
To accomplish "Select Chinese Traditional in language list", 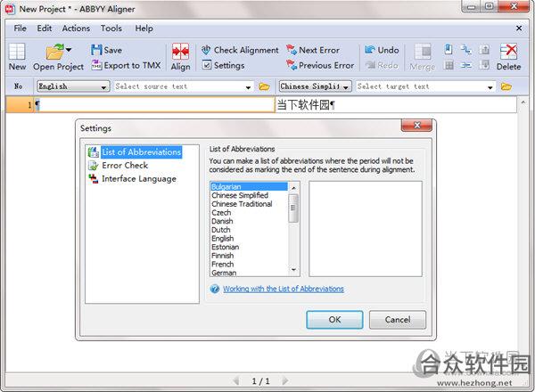I will pos(249,204).
